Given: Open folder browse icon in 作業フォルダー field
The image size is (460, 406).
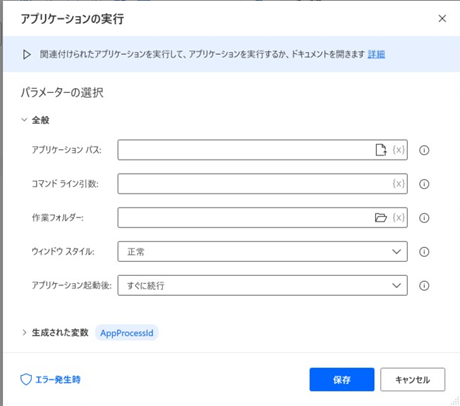Looking at the screenshot, I should pos(381,218).
